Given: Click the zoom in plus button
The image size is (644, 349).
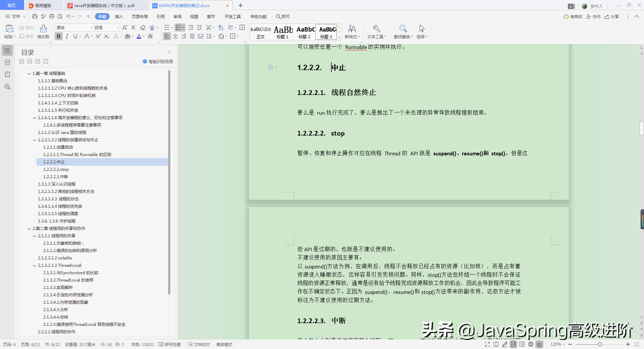Looking at the screenshot, I should click(628, 344).
